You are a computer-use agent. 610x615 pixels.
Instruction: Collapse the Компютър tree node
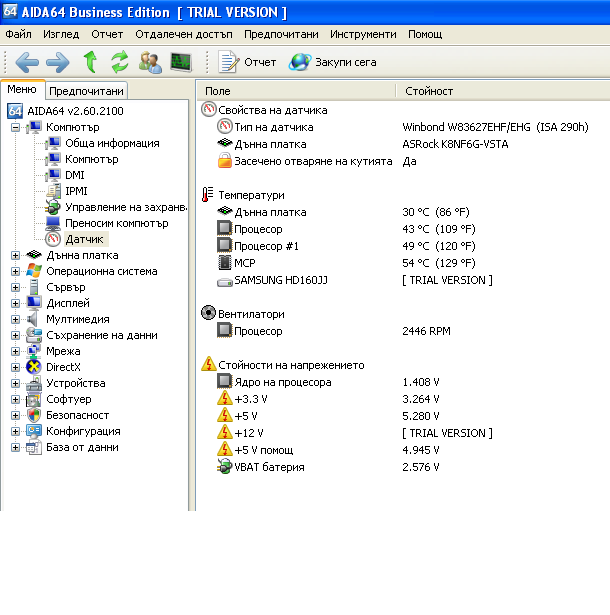[15, 127]
